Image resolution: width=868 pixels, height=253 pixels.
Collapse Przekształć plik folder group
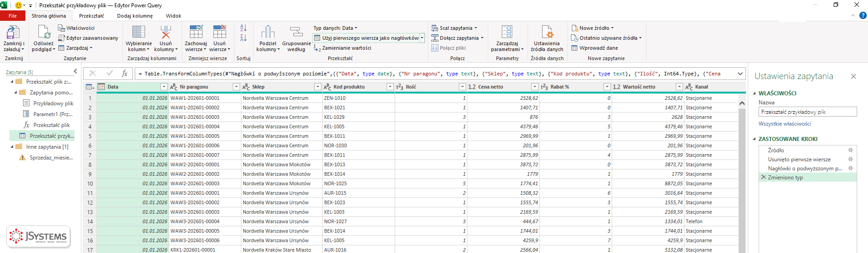click(x=12, y=82)
